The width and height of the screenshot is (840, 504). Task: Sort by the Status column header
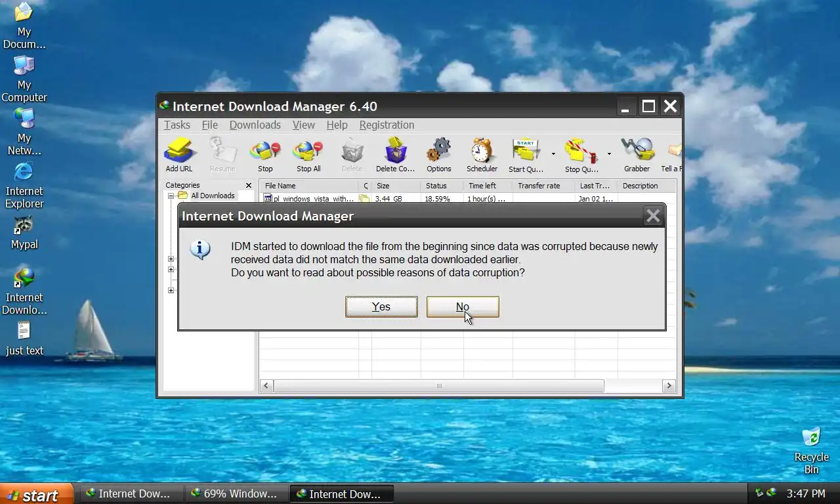442,186
